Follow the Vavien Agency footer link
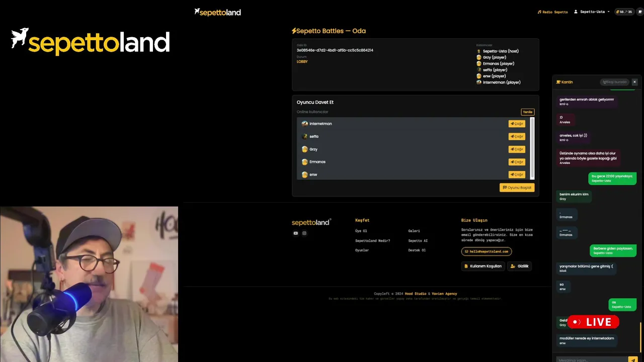 [444, 294]
